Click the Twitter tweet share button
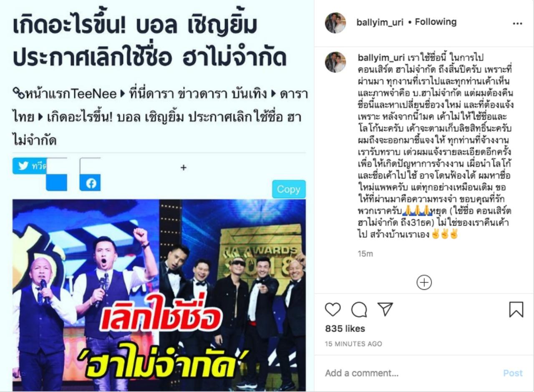534x392 pixels. 29,166
